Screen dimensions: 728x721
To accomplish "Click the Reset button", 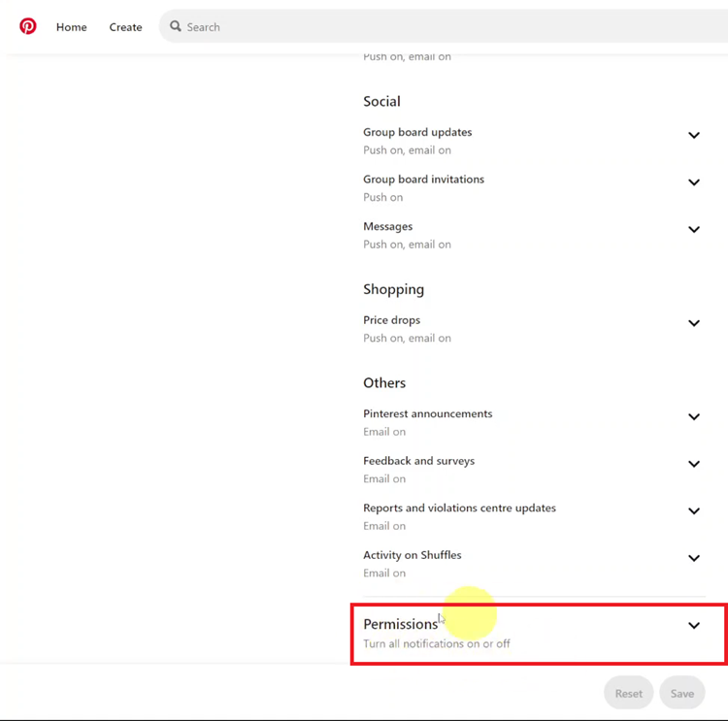I will click(629, 693).
